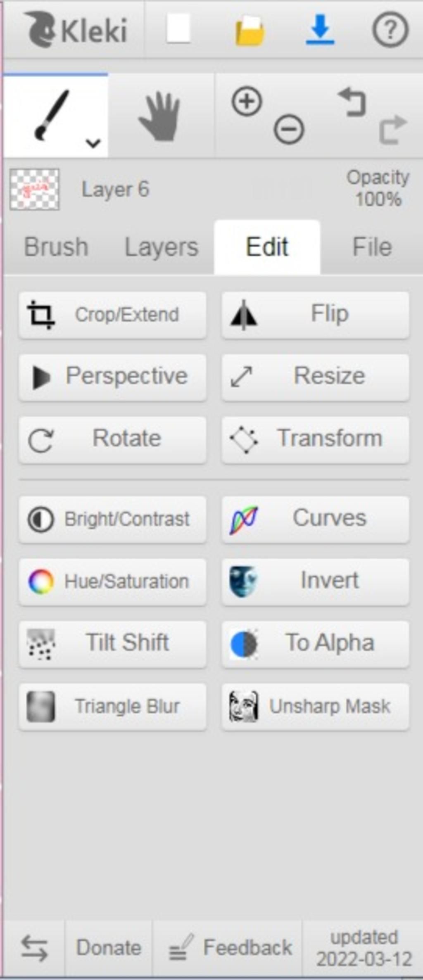The image size is (423, 980).
Task: Open the Feedback link
Action: click(231, 947)
